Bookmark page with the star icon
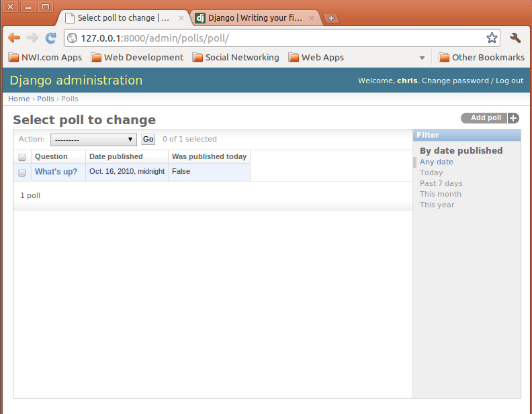The height and width of the screenshot is (414, 532). (x=492, y=38)
